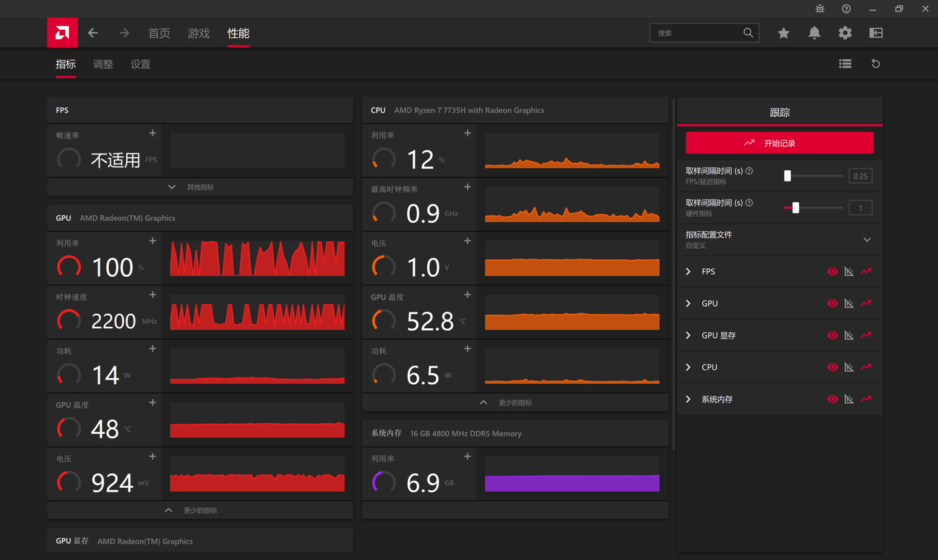This screenshot has height=560, width=938.
Task: Add GPU temperature 48°C plus
Action: click(x=152, y=402)
